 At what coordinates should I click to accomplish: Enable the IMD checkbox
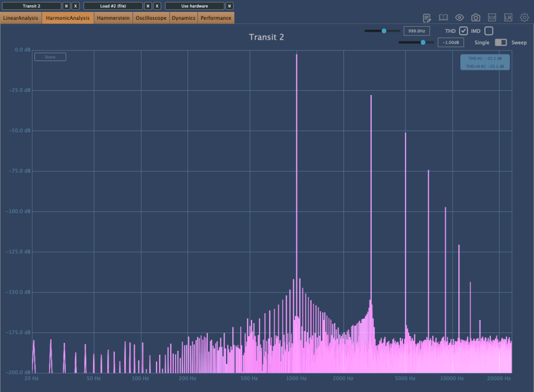489,31
